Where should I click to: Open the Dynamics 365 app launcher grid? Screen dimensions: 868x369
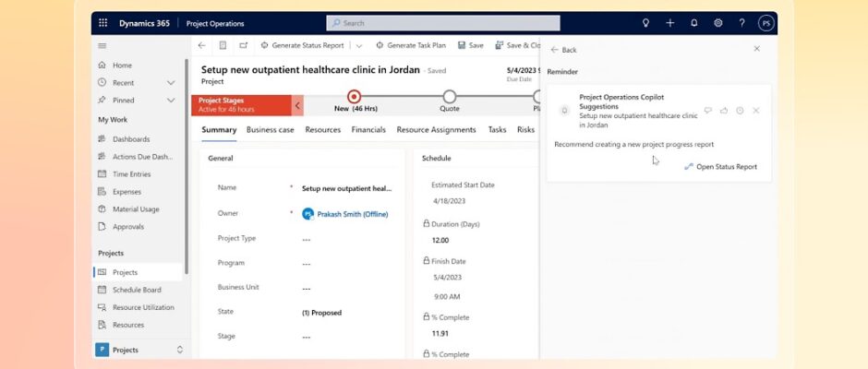(x=102, y=23)
